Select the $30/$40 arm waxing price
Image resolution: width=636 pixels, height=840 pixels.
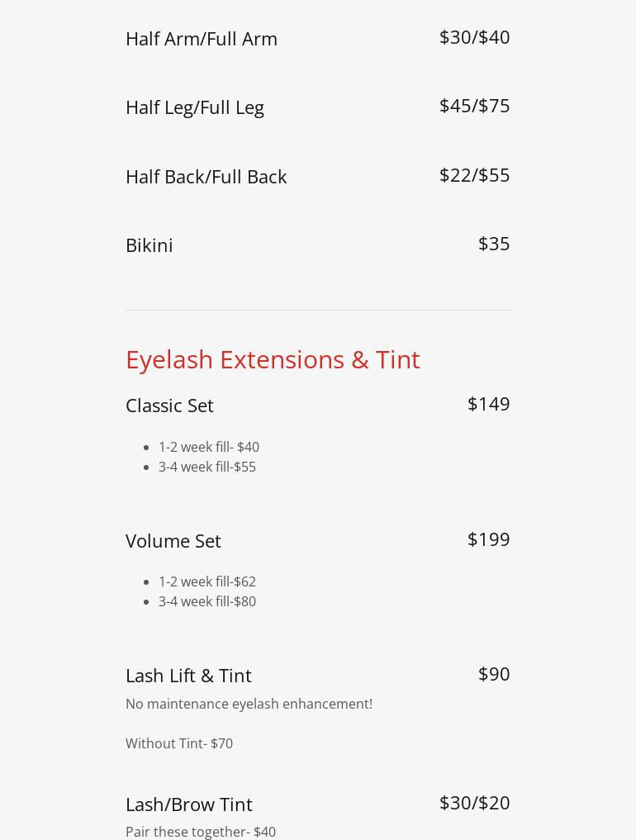click(475, 37)
